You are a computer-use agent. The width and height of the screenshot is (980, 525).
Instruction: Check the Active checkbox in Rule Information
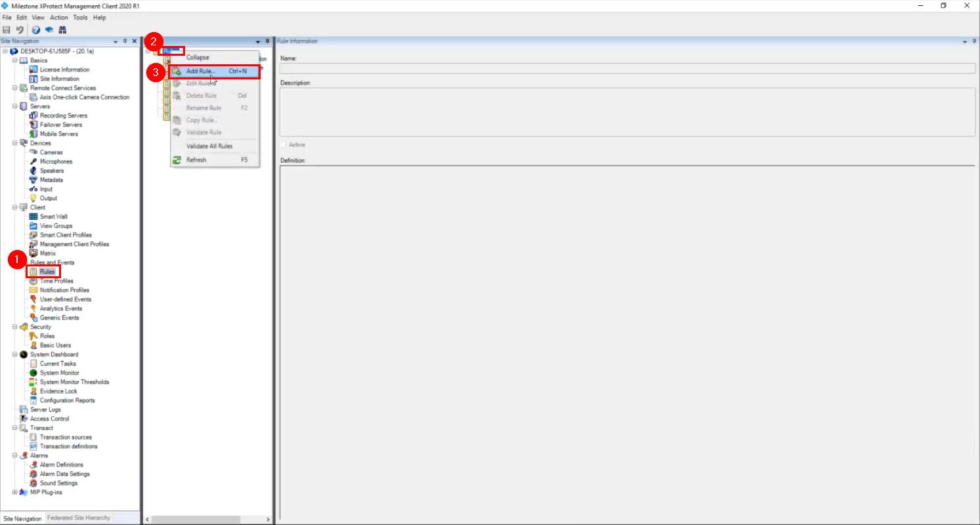(283, 144)
